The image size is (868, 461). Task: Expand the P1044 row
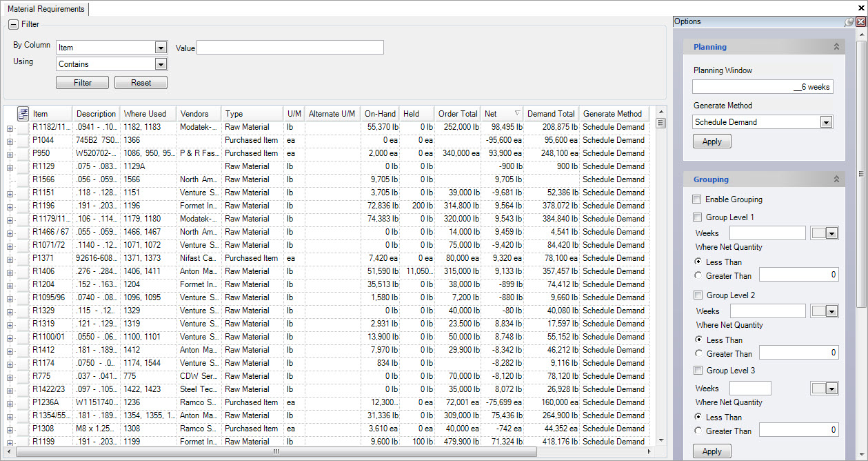(x=10, y=141)
